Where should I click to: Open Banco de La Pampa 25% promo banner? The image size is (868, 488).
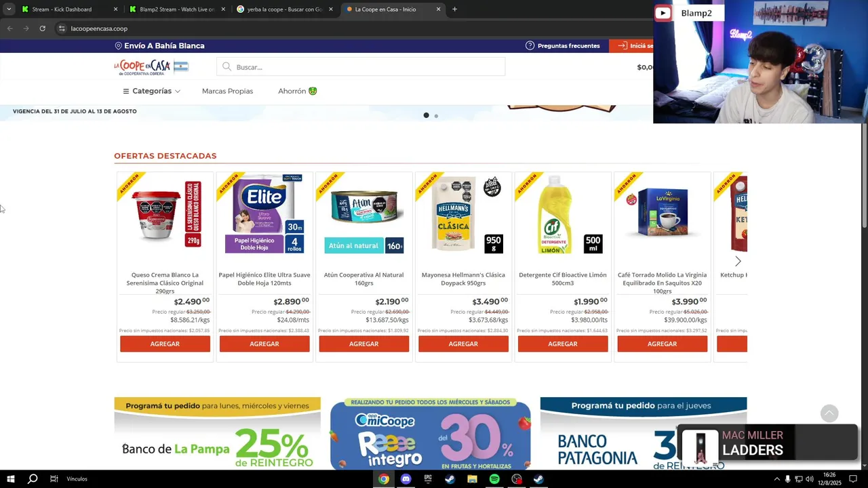[x=217, y=433]
